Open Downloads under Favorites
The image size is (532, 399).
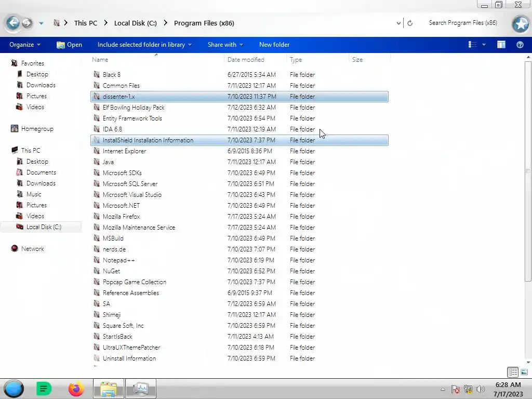pos(41,85)
